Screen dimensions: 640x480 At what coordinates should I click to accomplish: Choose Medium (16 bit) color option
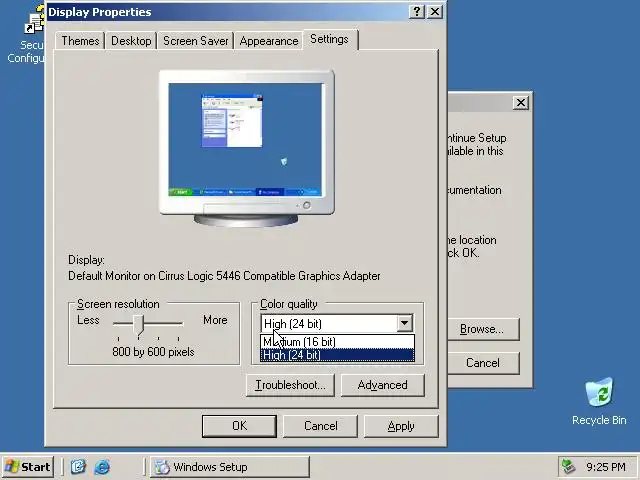coord(337,341)
